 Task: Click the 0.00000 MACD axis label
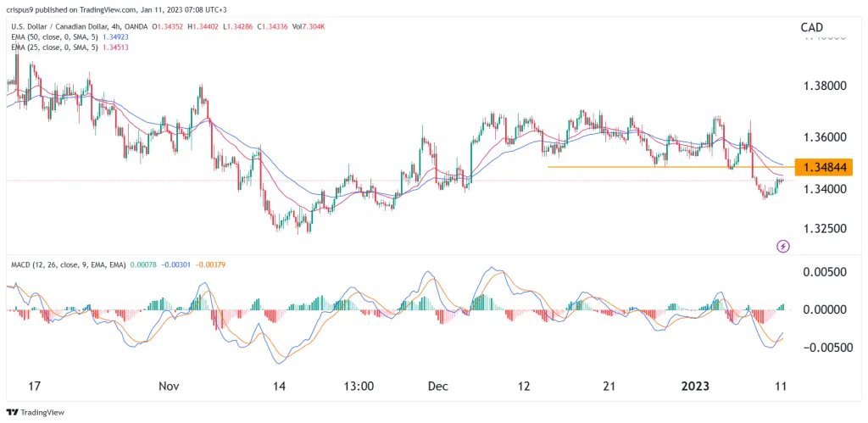(826, 310)
